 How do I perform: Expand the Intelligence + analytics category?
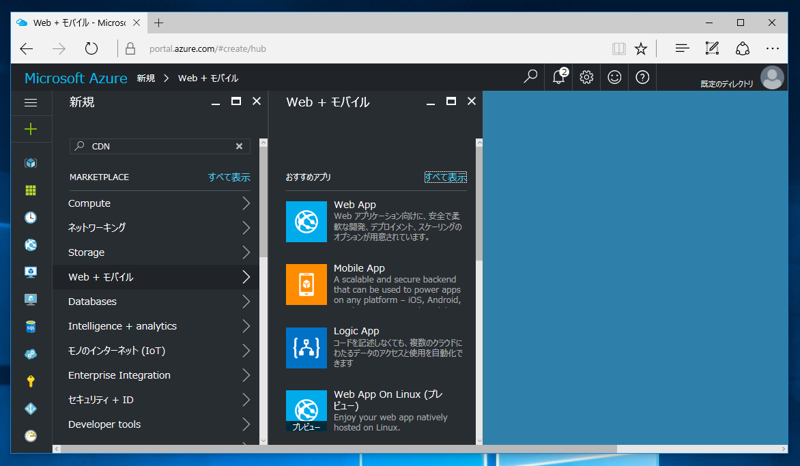pyautogui.click(x=156, y=326)
